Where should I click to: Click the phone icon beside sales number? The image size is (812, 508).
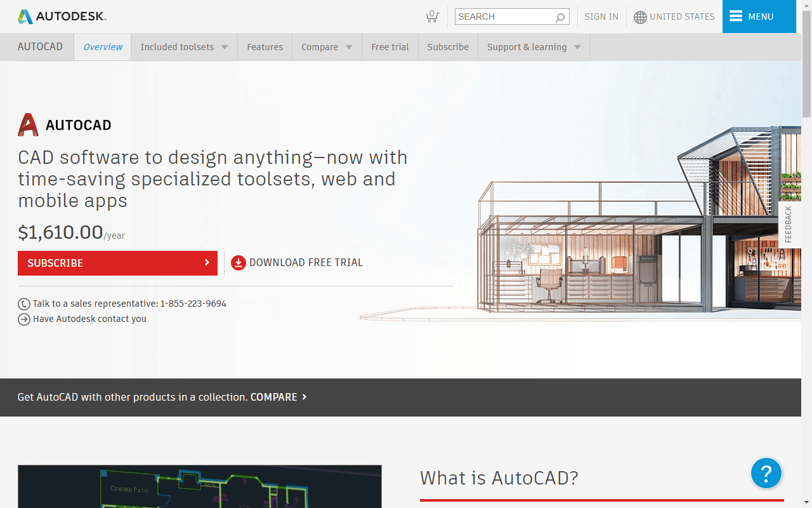click(x=24, y=304)
